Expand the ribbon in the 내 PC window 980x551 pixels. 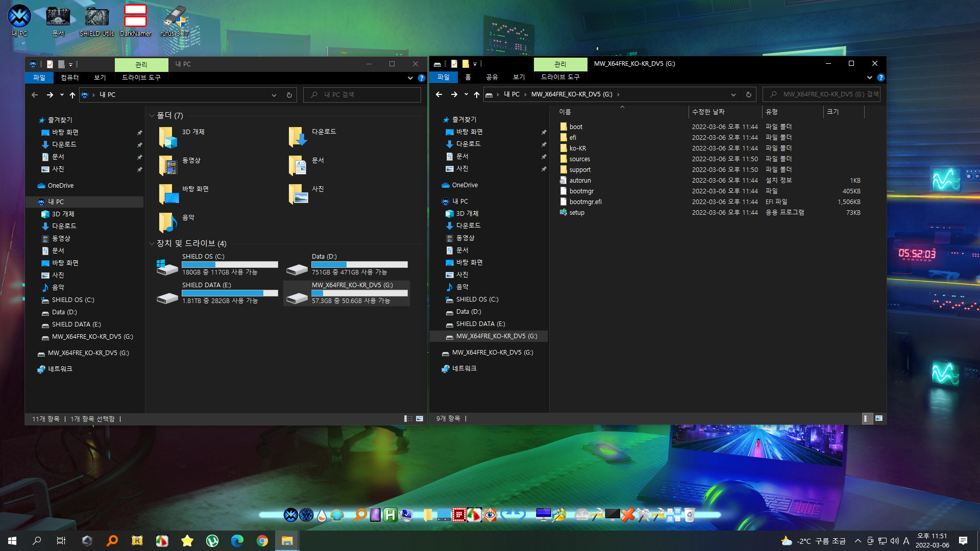(410, 78)
